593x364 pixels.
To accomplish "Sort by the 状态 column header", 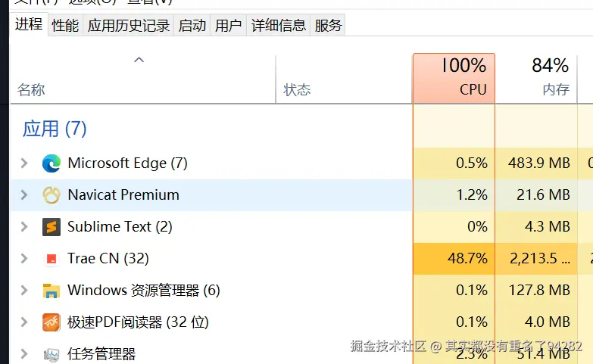I will pyautogui.click(x=344, y=79).
